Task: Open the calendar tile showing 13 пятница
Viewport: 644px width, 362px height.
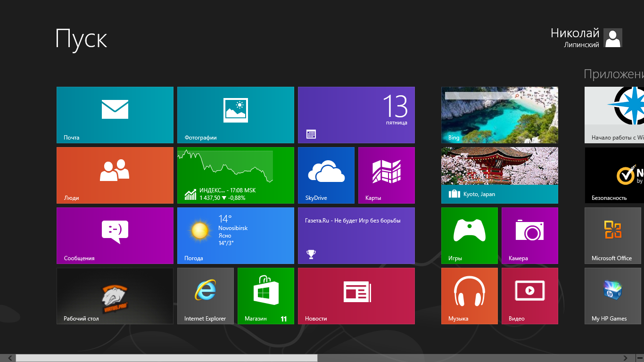Action: tap(356, 115)
